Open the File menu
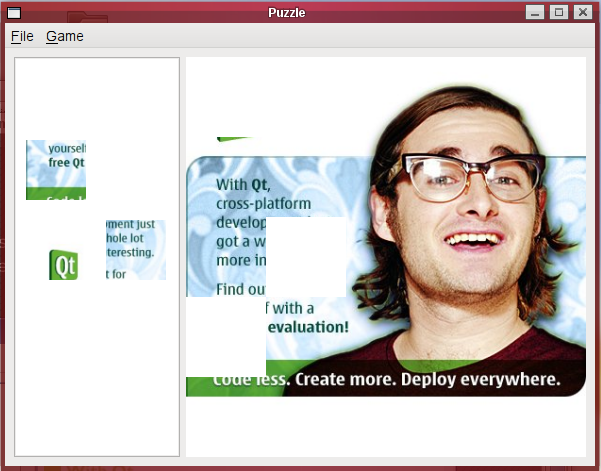This screenshot has width=601, height=471. pos(22,36)
